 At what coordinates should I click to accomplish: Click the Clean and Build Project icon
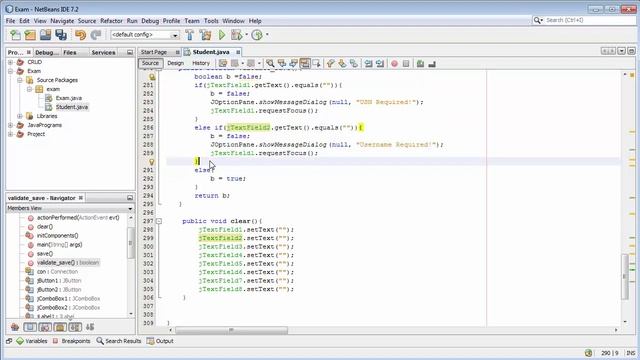pyautogui.click(x=205, y=35)
